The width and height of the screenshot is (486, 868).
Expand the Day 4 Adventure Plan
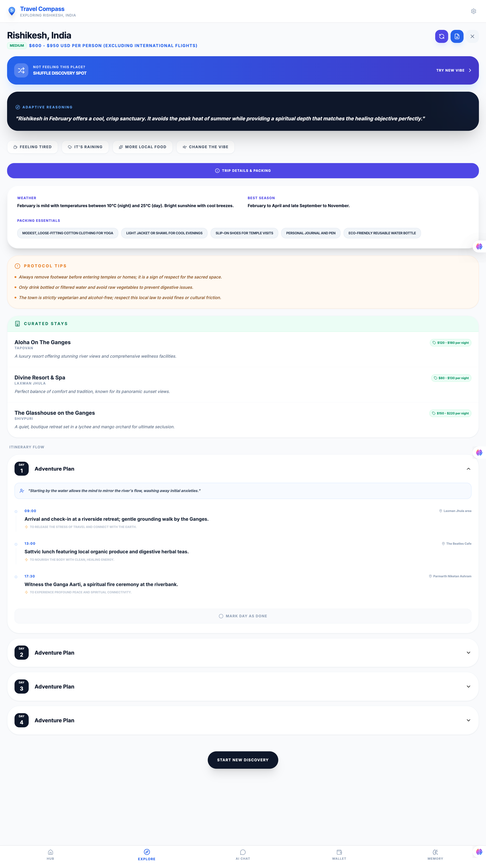(x=468, y=720)
